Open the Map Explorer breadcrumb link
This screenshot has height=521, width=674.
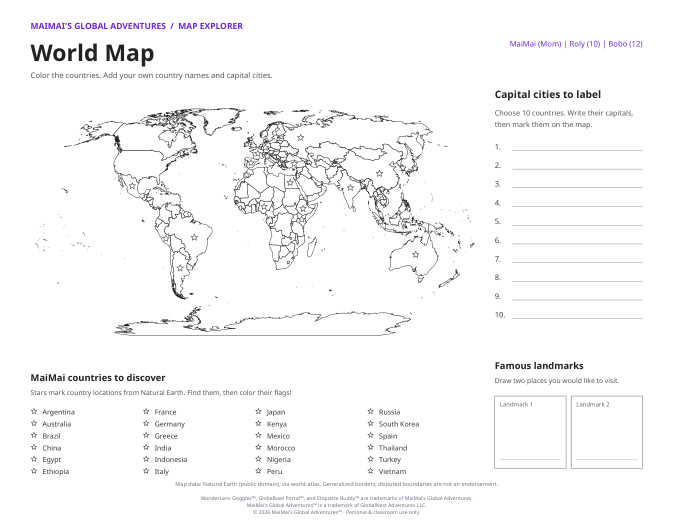[x=211, y=26]
